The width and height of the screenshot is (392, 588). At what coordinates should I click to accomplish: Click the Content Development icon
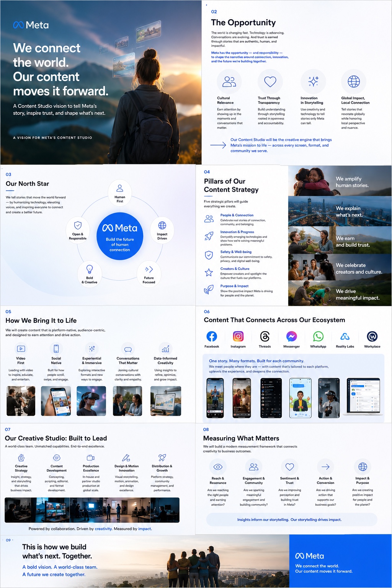tap(57, 458)
